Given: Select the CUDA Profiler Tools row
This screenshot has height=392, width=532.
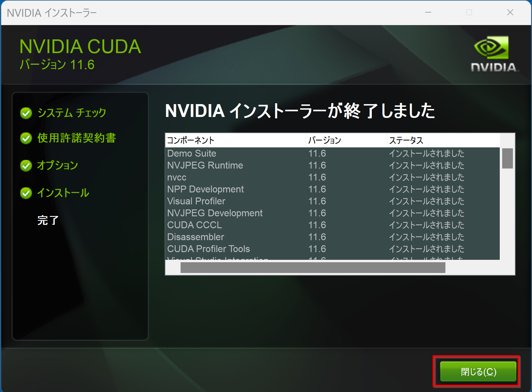Looking at the screenshot, I should point(332,249).
